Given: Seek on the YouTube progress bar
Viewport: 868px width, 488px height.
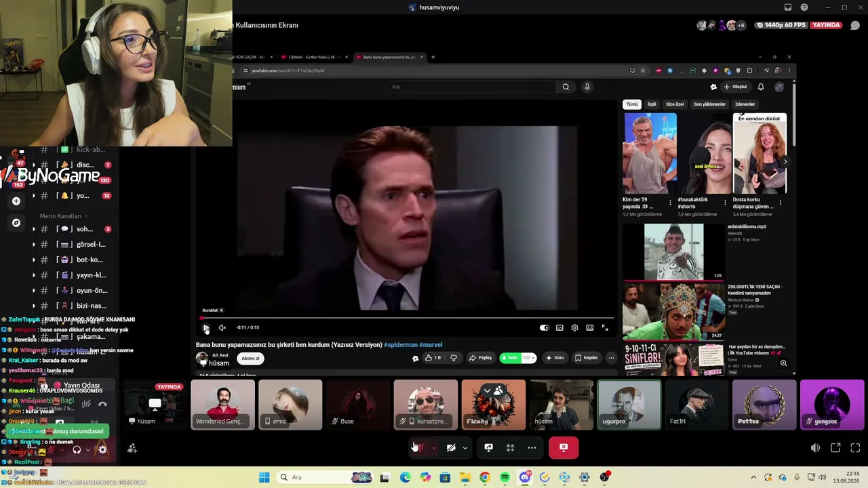Looking at the screenshot, I should click(x=407, y=318).
